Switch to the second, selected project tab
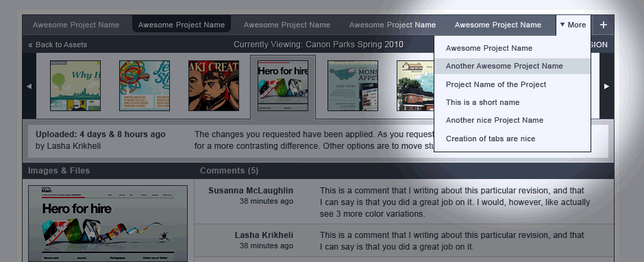 [x=182, y=25]
